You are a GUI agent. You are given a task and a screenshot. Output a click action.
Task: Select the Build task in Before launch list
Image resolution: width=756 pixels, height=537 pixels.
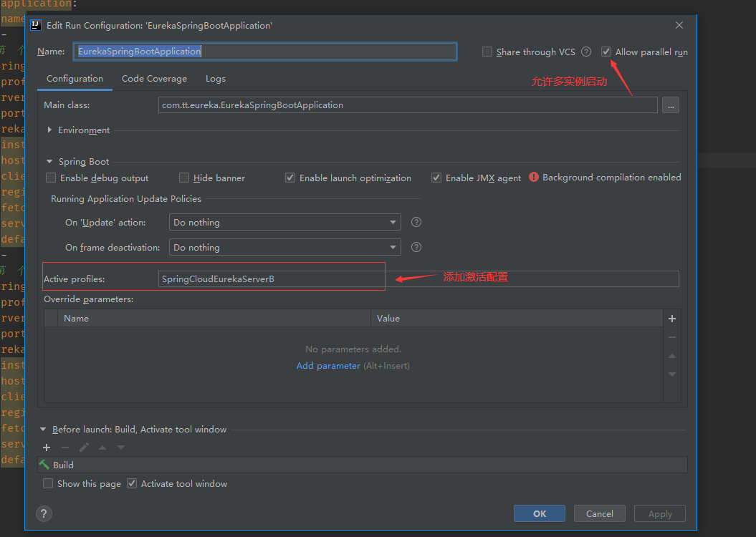pos(63,465)
